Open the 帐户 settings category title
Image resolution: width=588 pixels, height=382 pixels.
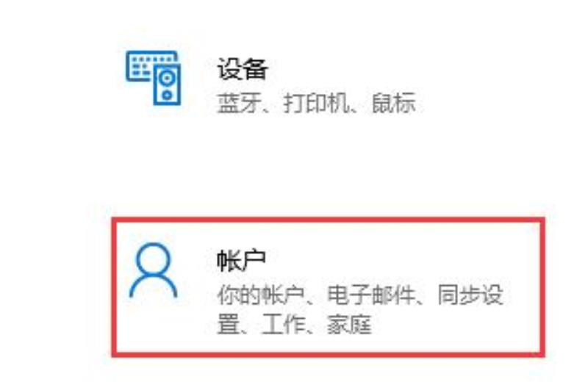[242, 260]
